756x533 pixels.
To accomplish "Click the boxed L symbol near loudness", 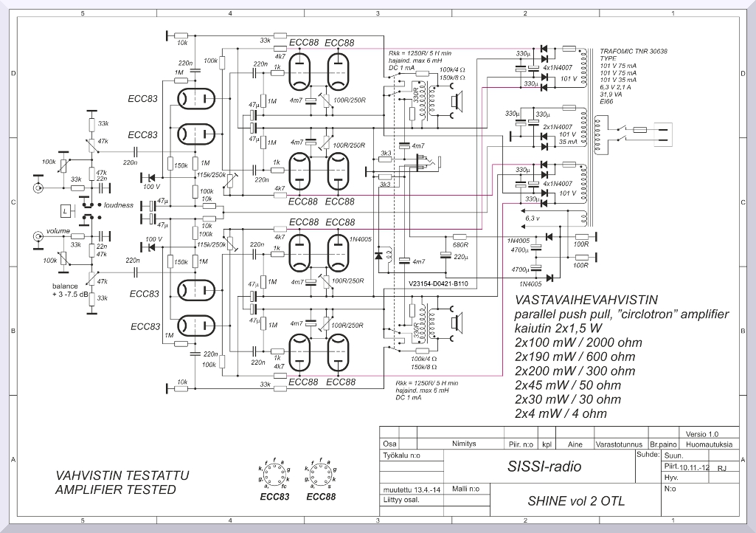I will pyautogui.click(x=66, y=212).
